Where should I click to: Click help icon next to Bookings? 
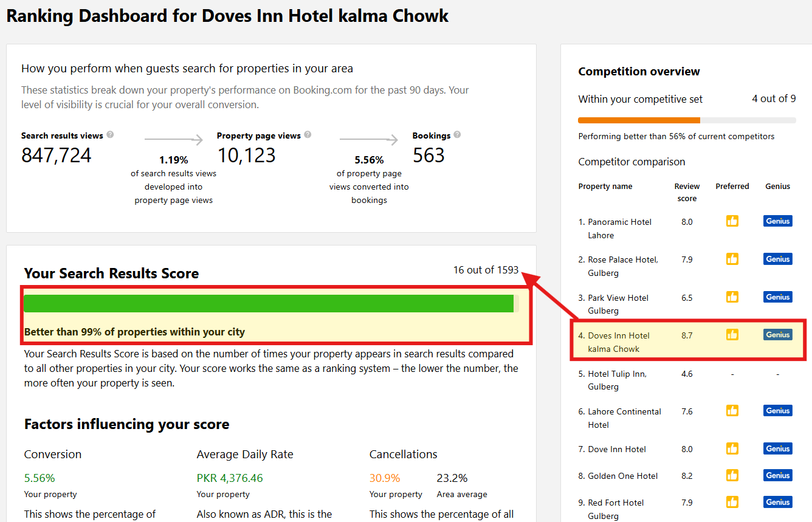pyautogui.click(x=457, y=135)
